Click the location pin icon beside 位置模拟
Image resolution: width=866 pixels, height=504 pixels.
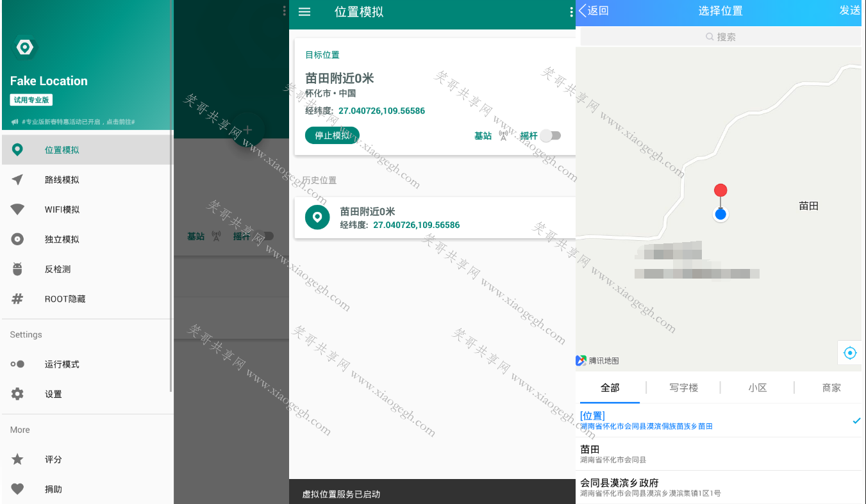[x=17, y=150]
